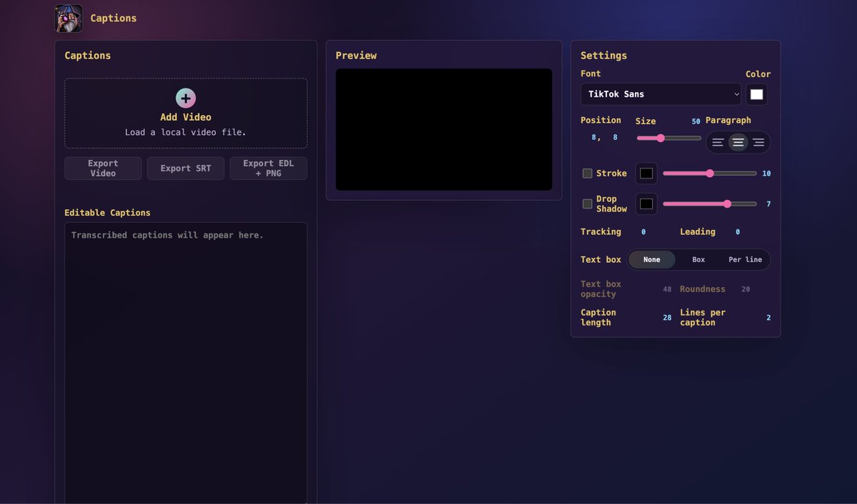Open the TikTok Sans font dropdown
Screen dimensions: 857x504
click(661, 94)
